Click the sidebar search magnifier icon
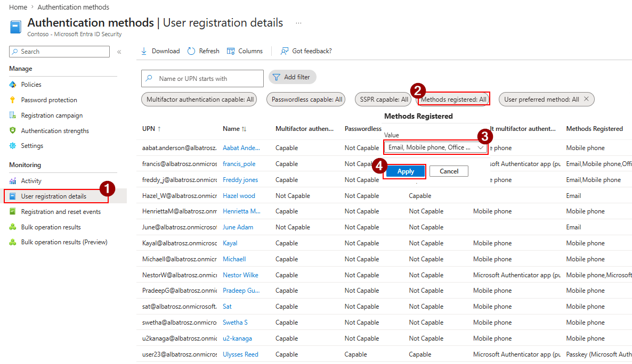632x364 pixels. click(x=15, y=52)
